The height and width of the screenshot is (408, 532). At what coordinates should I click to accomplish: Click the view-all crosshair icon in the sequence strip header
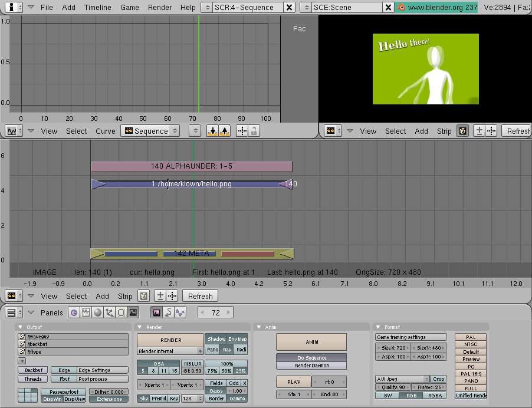172,296
